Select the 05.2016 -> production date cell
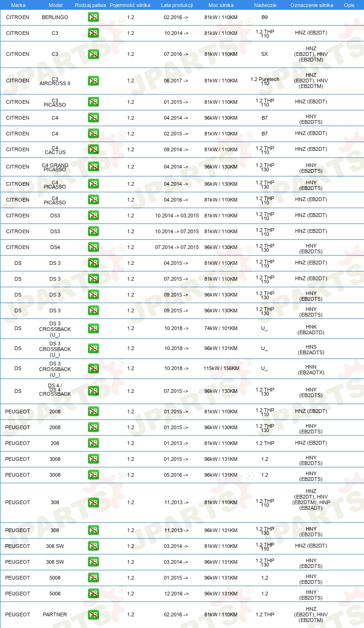The image size is (364, 628). tap(176, 475)
